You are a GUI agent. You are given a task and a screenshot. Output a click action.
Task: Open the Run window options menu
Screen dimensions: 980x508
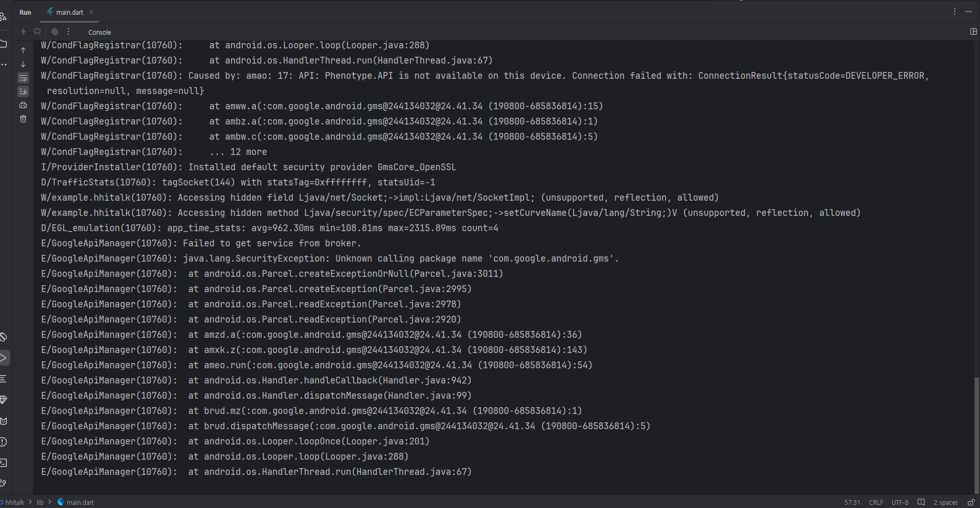(955, 12)
